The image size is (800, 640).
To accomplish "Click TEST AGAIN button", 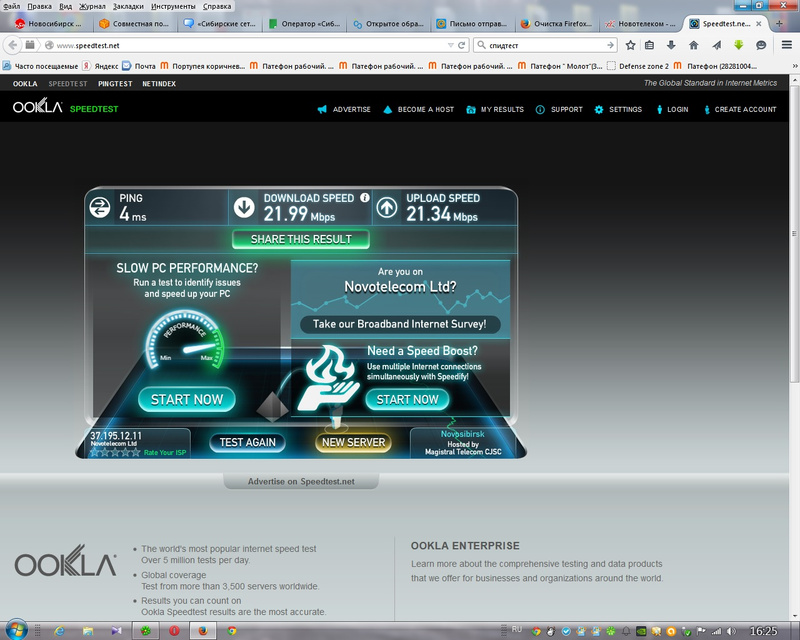I will (x=247, y=442).
